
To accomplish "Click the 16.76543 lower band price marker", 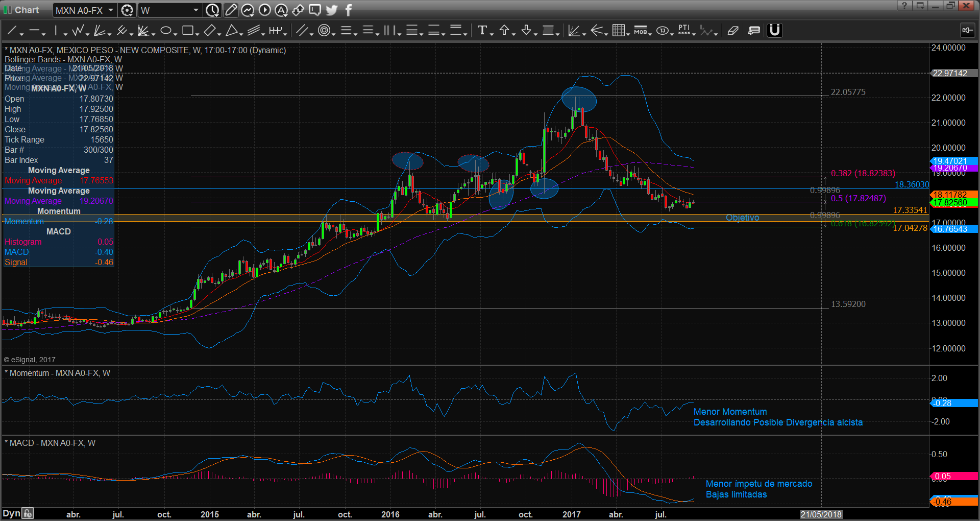I will (x=953, y=229).
